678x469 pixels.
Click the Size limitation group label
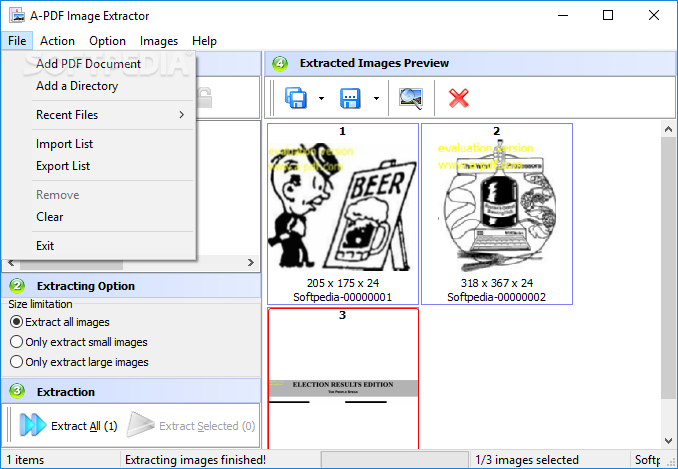tap(40, 304)
